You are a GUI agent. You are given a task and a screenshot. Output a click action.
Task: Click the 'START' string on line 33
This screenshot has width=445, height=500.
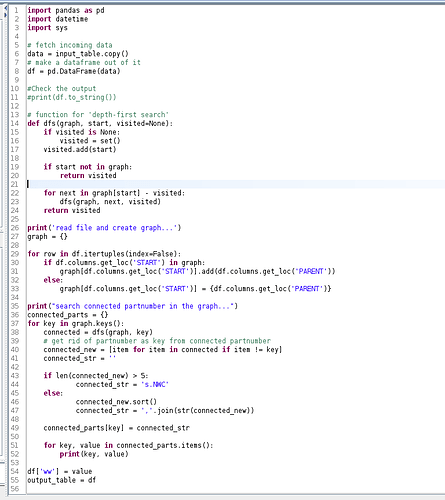[x=175, y=289]
